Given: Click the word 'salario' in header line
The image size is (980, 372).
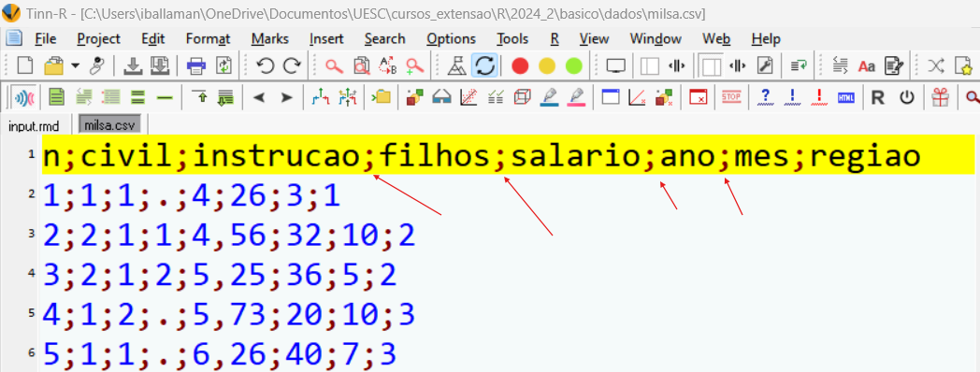Looking at the screenshot, I should point(577,157).
